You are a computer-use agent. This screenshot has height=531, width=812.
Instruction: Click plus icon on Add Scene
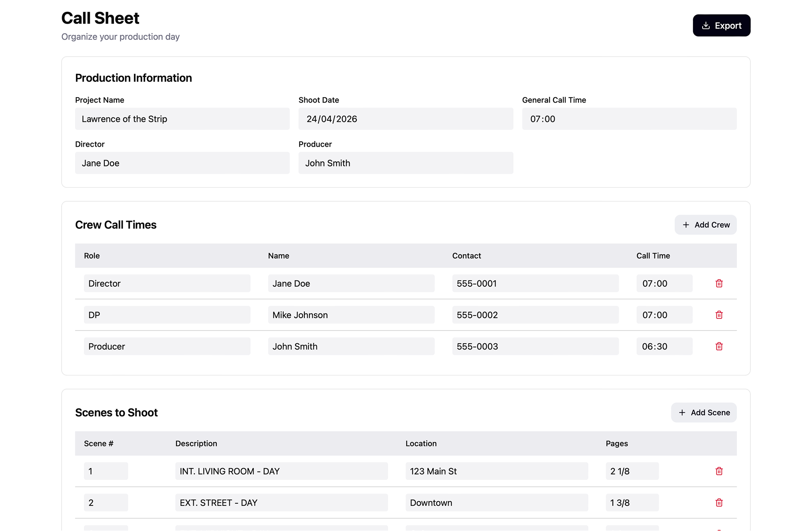pyautogui.click(x=682, y=412)
